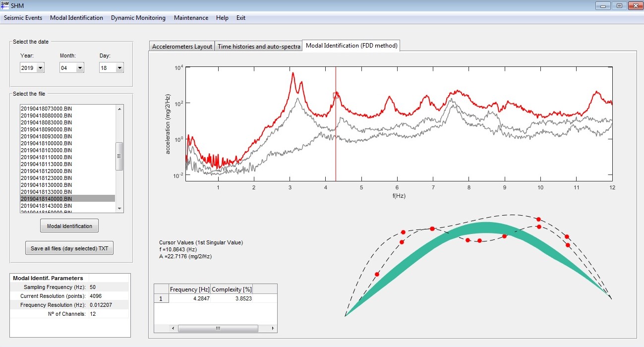
Task: Open the Year dropdown showing 2019
Action: pyautogui.click(x=40, y=68)
